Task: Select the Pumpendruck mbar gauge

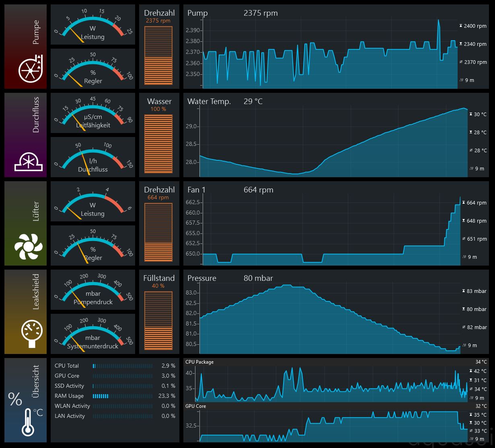Action: (93, 290)
